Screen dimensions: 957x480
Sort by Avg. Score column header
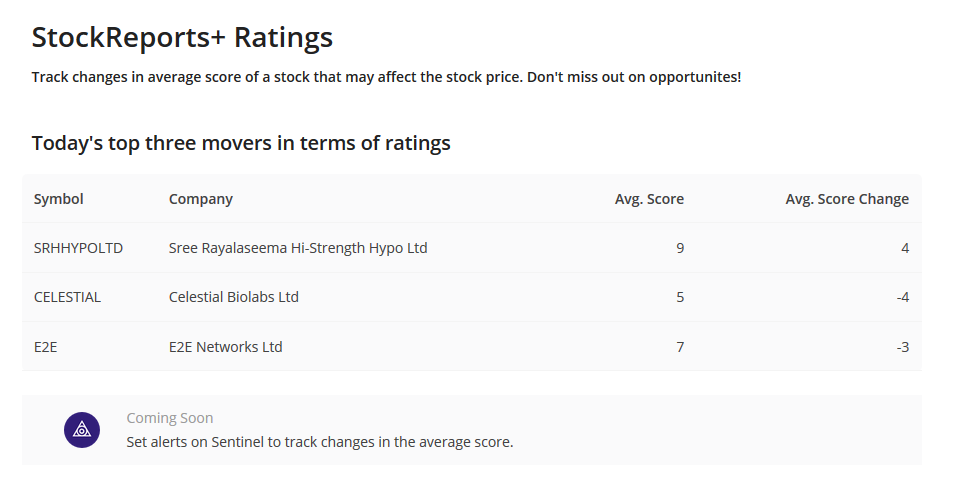(x=649, y=199)
